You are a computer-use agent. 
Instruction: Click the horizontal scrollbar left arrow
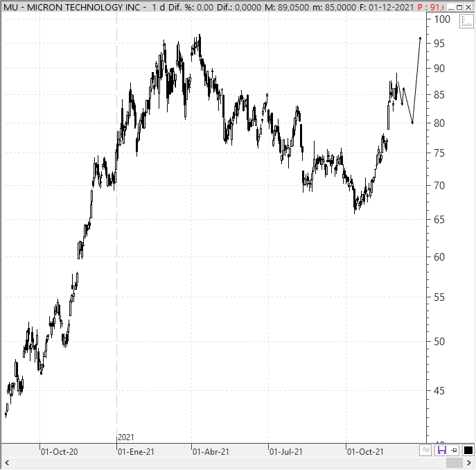(x=7, y=463)
